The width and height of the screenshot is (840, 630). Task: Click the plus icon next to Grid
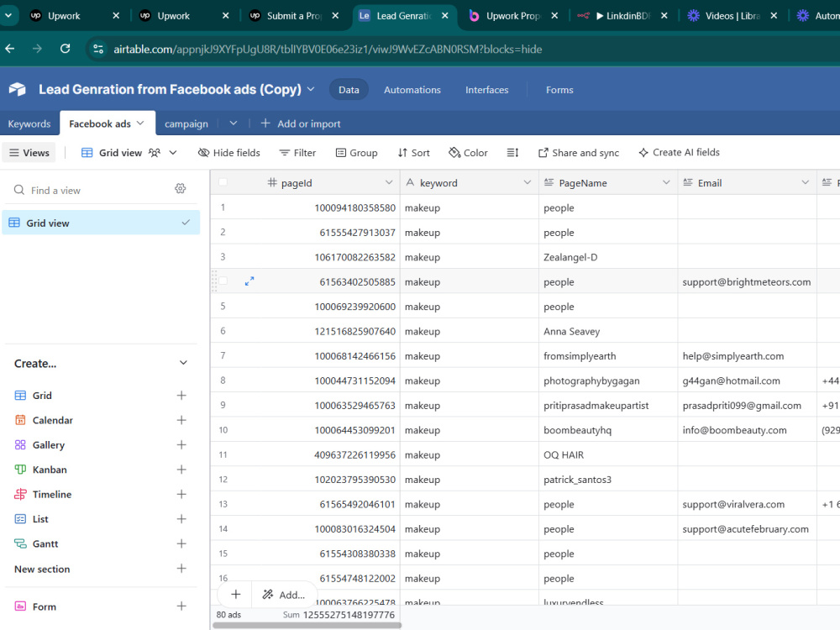coord(181,396)
